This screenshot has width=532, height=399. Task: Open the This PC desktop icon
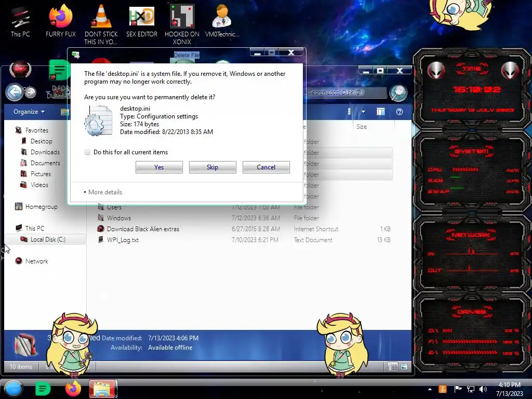coord(20,22)
